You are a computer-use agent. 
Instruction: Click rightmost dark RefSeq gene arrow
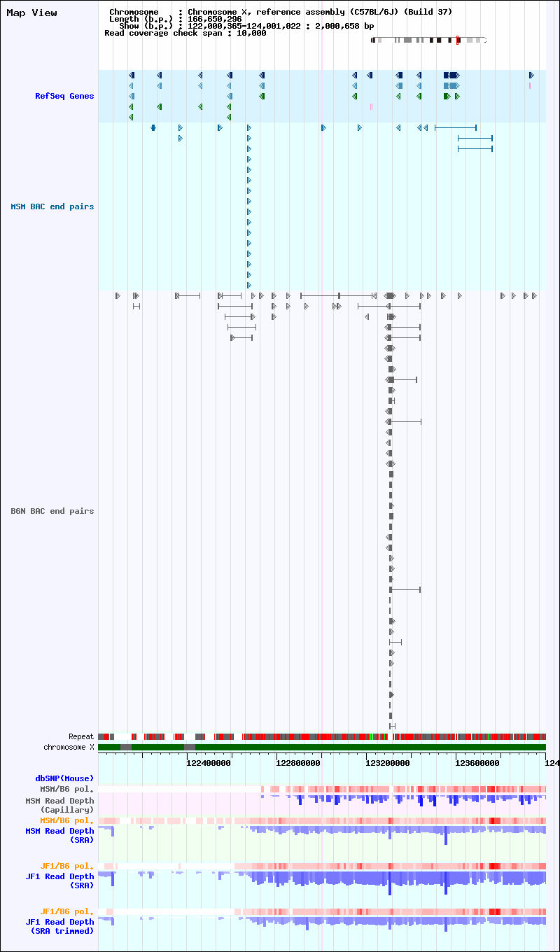pos(531,75)
